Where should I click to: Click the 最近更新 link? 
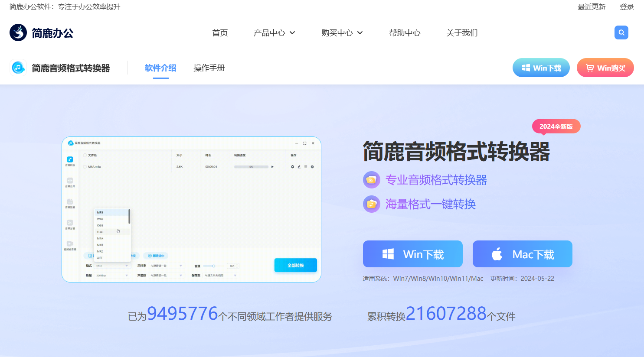coord(592,7)
